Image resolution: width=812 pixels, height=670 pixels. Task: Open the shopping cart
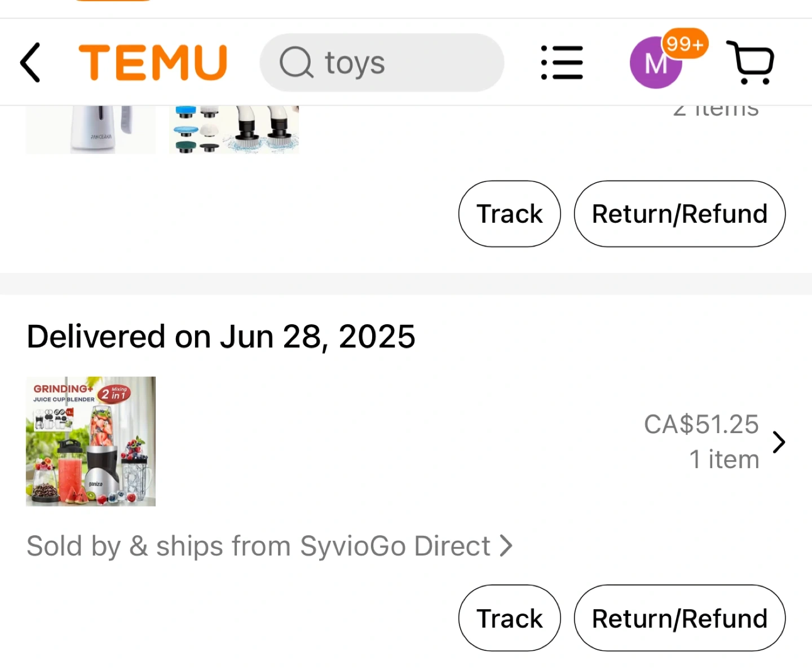[x=751, y=63]
